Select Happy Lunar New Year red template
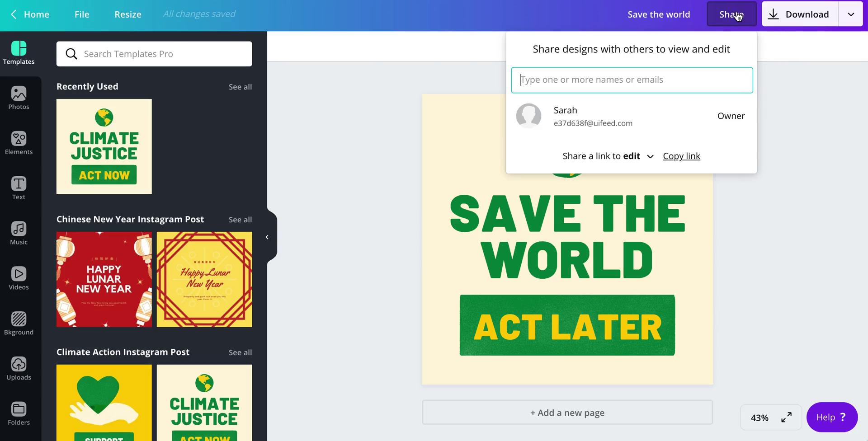This screenshot has width=868, height=441. click(104, 279)
